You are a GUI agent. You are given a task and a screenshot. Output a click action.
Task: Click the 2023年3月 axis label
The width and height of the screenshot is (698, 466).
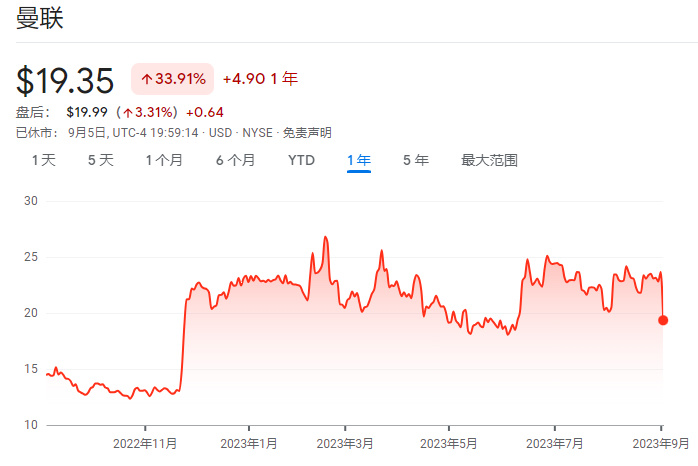coord(345,444)
